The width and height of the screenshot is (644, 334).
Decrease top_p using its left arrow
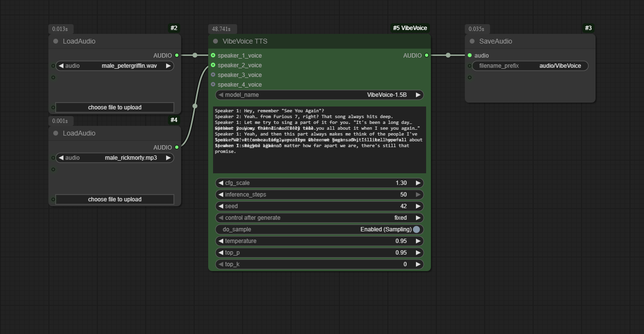pos(220,252)
